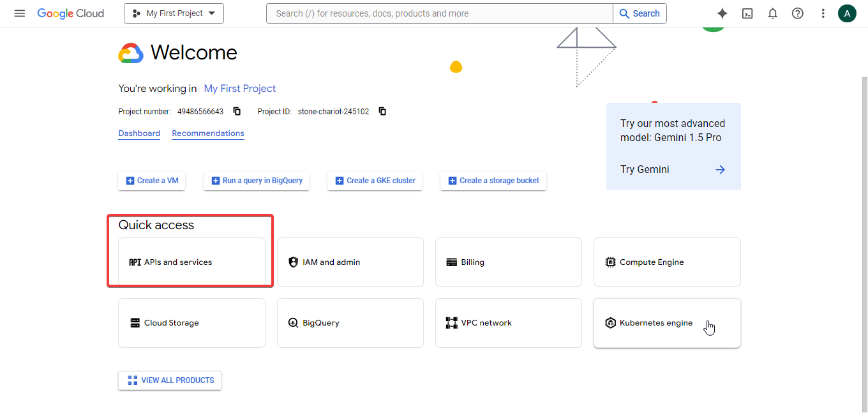The height and width of the screenshot is (413, 868).
Task: Click the chip icon on Compute Engine
Action: [x=610, y=262]
